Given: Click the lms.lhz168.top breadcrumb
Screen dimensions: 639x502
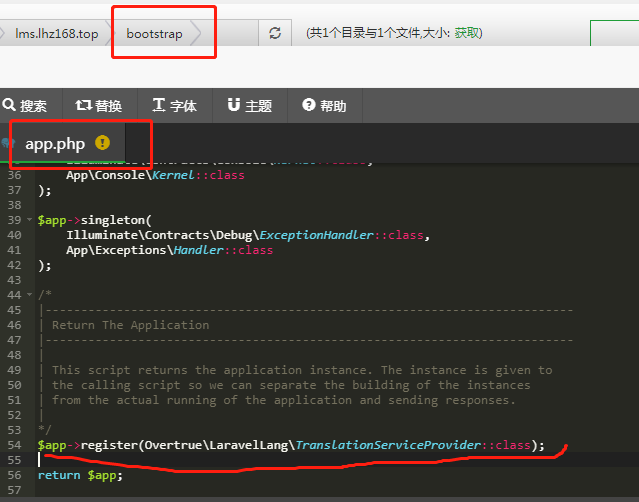Looking at the screenshot, I should click(57, 33).
